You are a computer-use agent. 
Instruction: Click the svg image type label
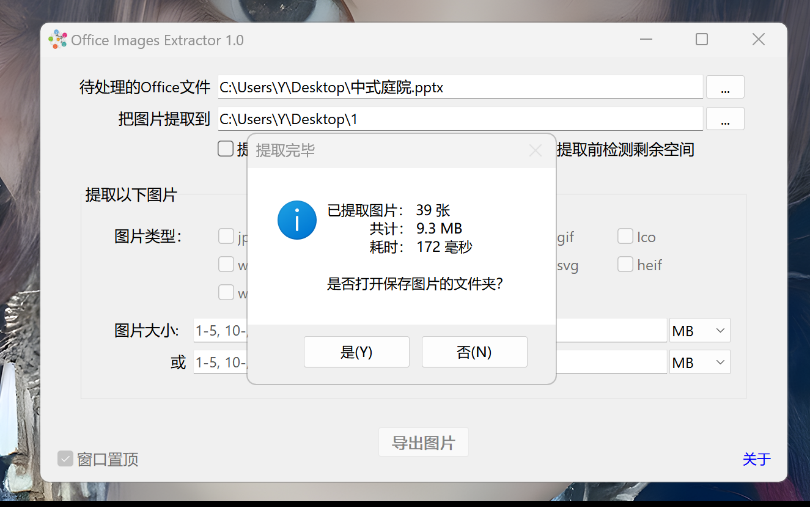click(x=568, y=266)
